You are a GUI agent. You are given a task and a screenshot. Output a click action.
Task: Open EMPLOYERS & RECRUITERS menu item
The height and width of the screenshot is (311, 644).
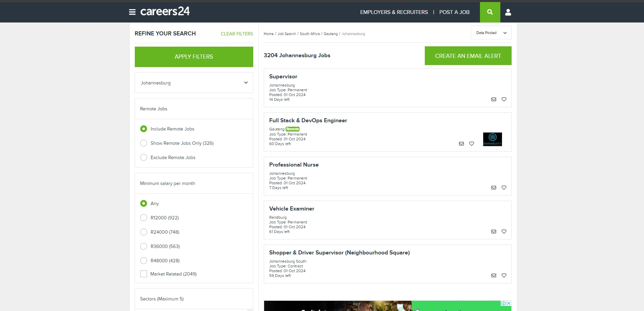point(394,12)
